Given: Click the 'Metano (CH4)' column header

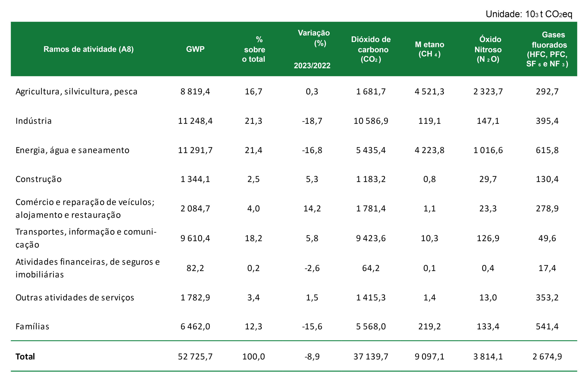Looking at the screenshot, I should [x=429, y=49].
